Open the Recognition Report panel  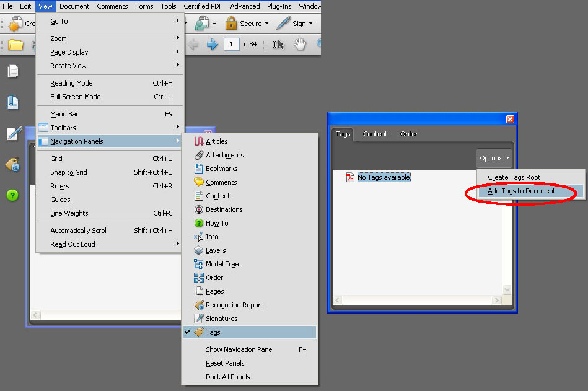(249, 305)
